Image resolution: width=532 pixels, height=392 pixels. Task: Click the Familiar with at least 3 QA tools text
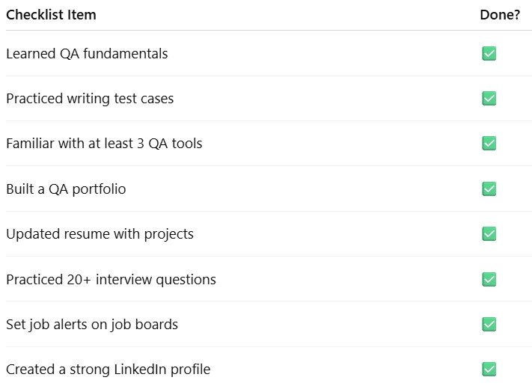click(x=104, y=144)
